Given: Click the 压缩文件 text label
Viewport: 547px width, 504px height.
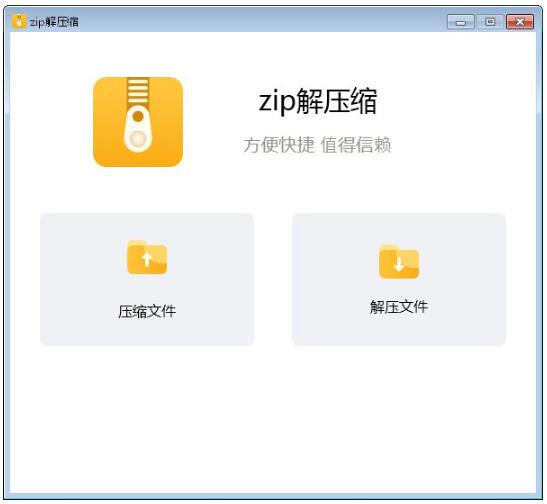Looking at the screenshot, I should point(147,311).
